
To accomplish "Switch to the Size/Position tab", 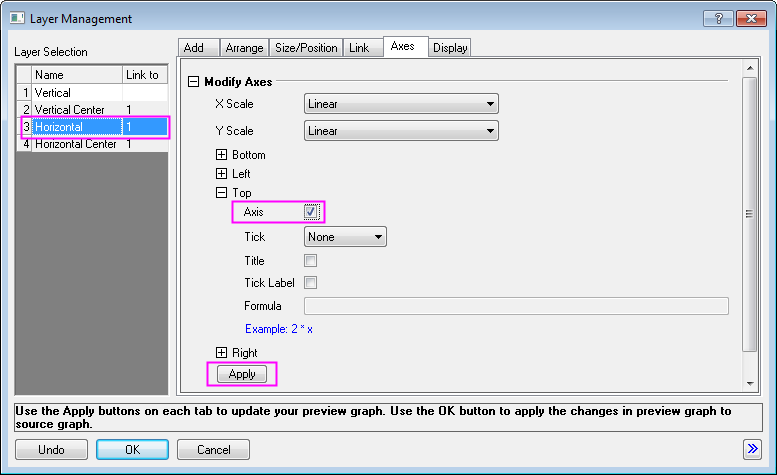I will point(306,48).
